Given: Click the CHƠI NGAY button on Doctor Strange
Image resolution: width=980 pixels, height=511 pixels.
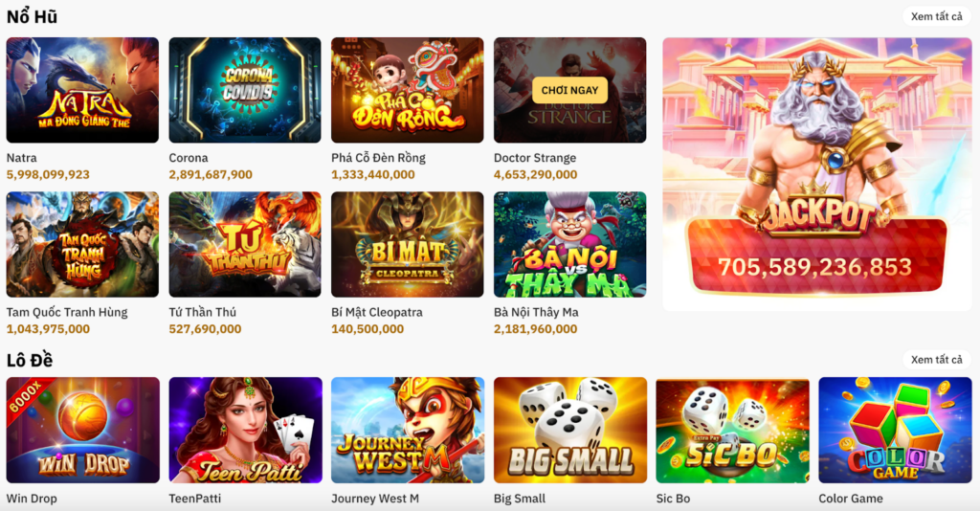Looking at the screenshot, I should (569, 91).
